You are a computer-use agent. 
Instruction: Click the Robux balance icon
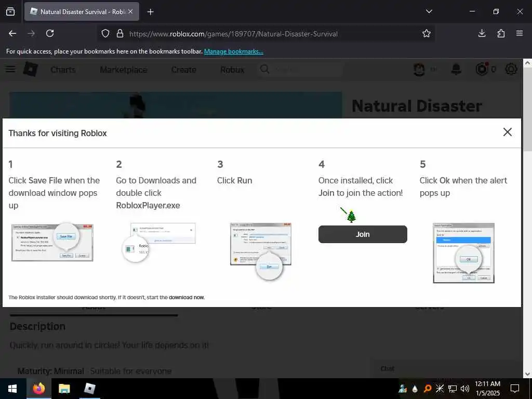click(482, 69)
